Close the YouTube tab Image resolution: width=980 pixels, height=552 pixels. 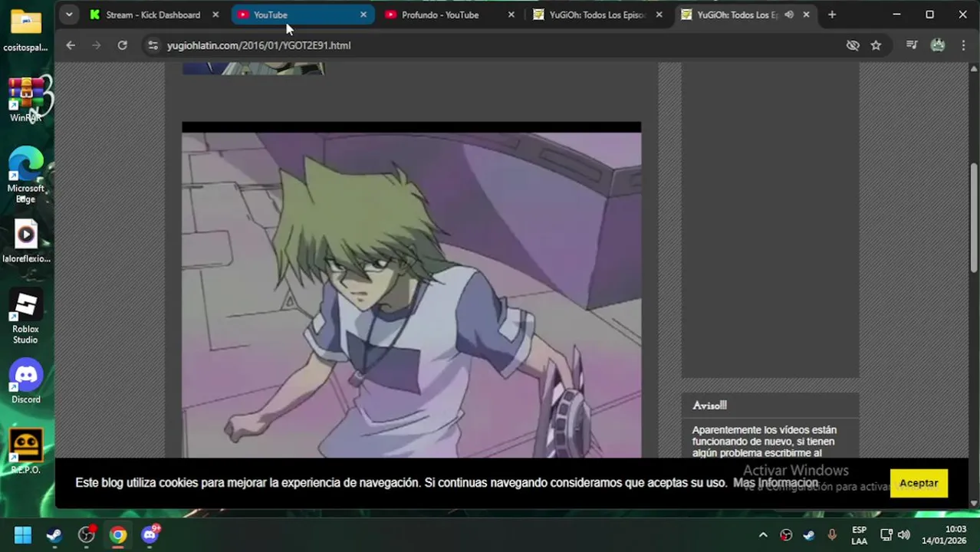(363, 15)
